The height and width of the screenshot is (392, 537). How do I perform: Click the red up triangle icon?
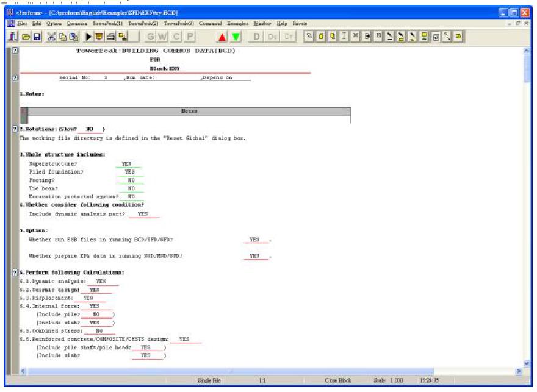222,37
